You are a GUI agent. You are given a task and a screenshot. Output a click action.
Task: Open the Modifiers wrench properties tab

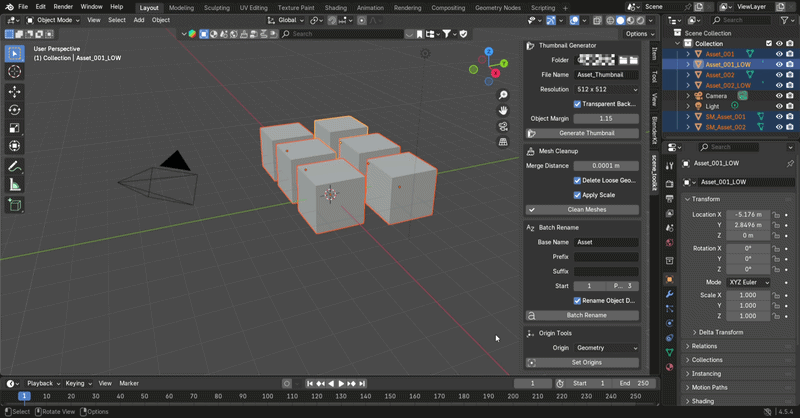click(x=669, y=294)
